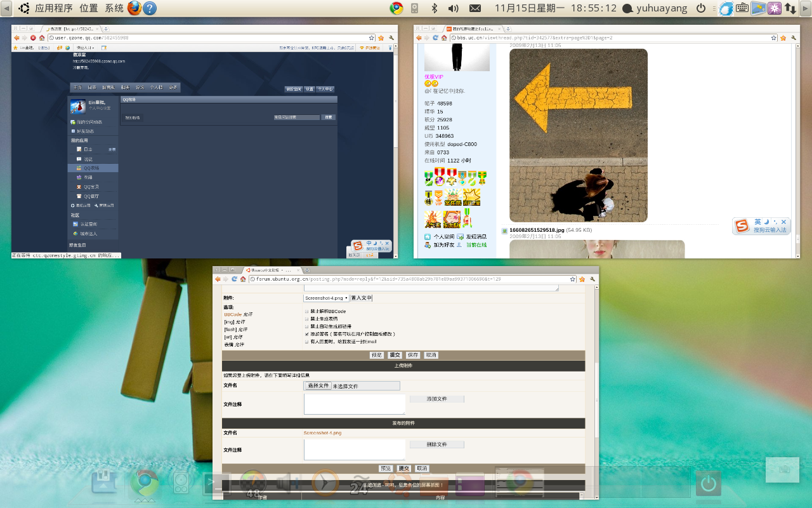Click the 添加文件 button

tap(436, 399)
